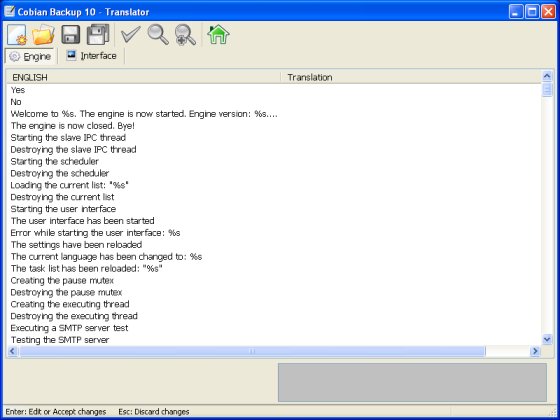Click the green home icon
Image resolution: width=560 pixels, height=420 pixels.
pos(218,34)
